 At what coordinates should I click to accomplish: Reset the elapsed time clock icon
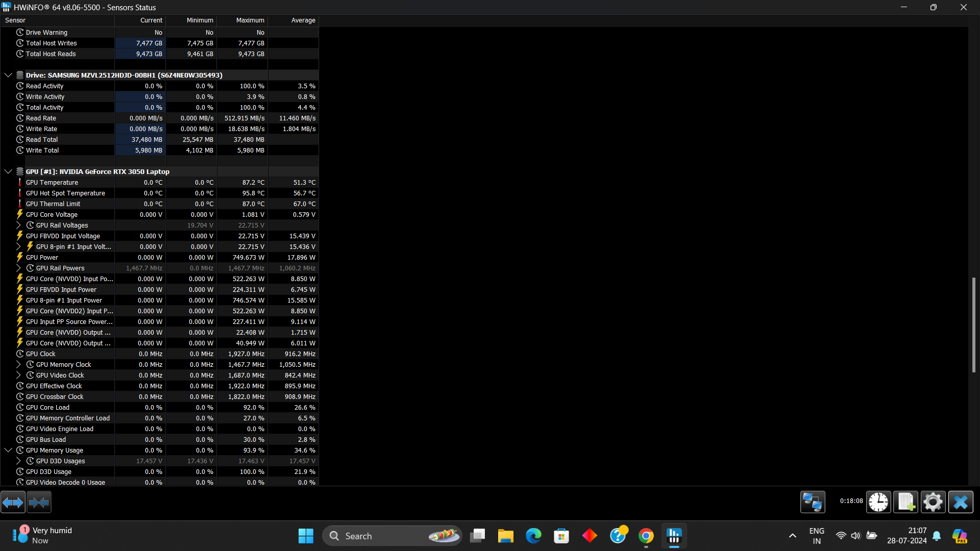click(878, 502)
